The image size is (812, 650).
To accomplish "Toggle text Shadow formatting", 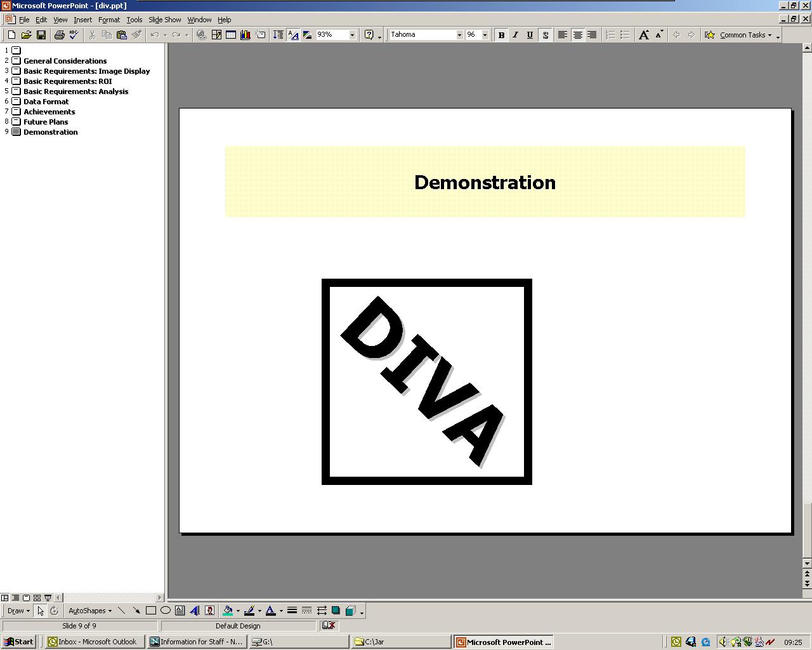I will [545, 35].
